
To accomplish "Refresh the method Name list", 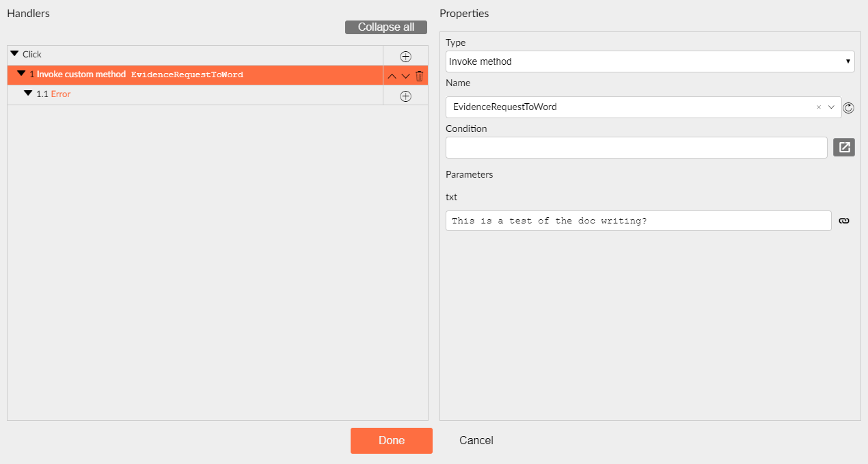I will 849,107.
